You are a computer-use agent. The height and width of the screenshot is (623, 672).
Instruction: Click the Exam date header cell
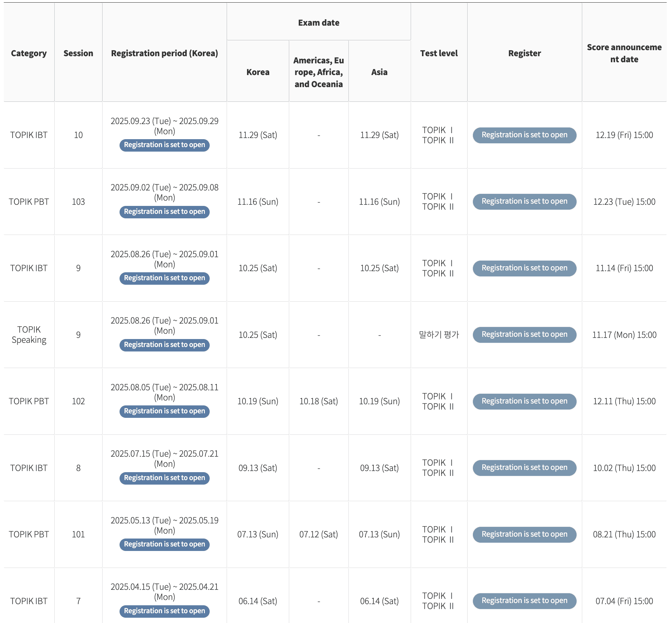(x=319, y=23)
